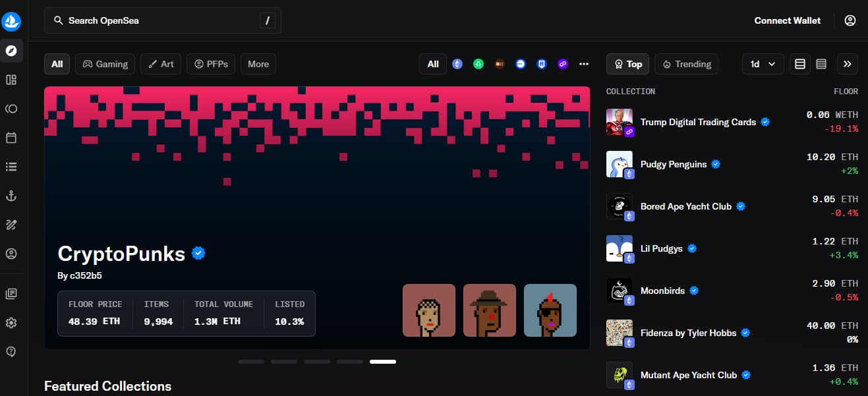Open the anchor icon in sidebar

click(11, 196)
